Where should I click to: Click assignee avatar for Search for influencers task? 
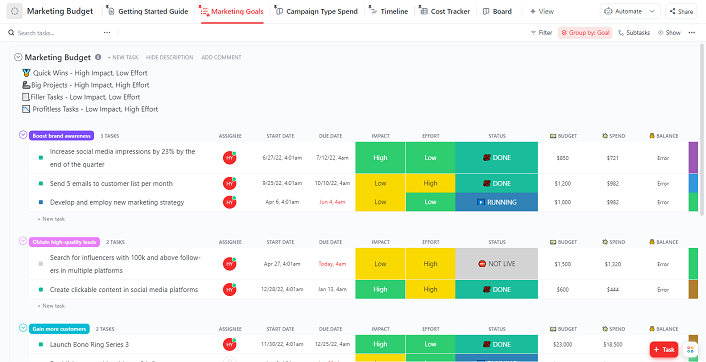[230, 264]
